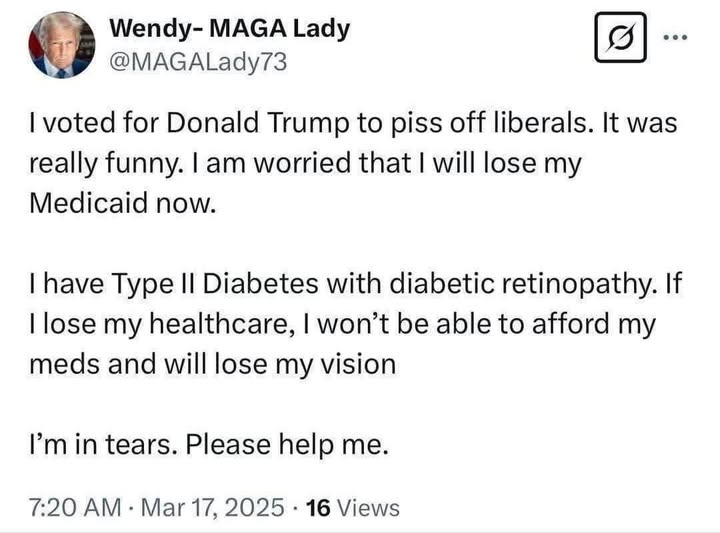Click the words "piss off liberals"

point(489,123)
